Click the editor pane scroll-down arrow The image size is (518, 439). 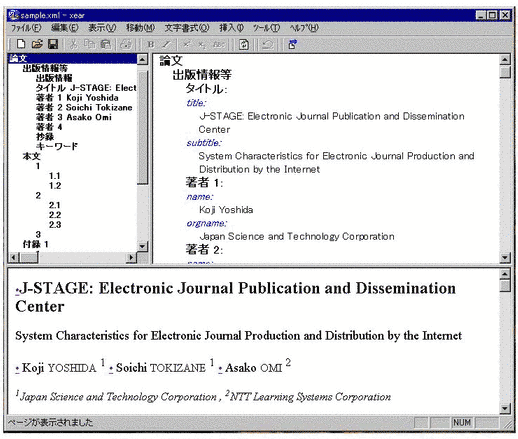tap(505, 257)
